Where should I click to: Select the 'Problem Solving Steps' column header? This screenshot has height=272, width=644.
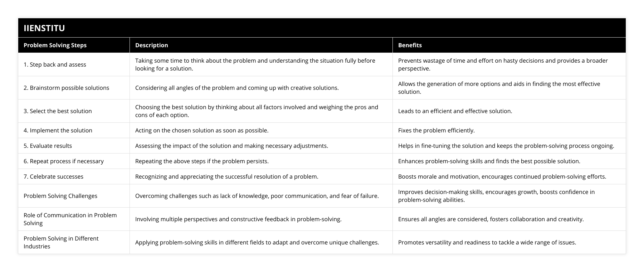tap(55, 45)
